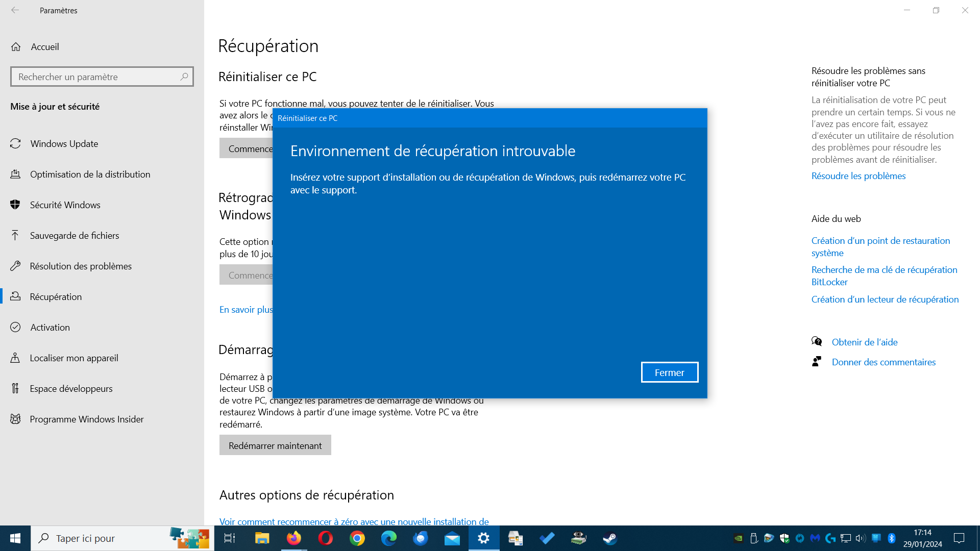Click the Obtenir de l'aide chat icon
Viewport: 980px width, 551px height.
click(x=817, y=341)
